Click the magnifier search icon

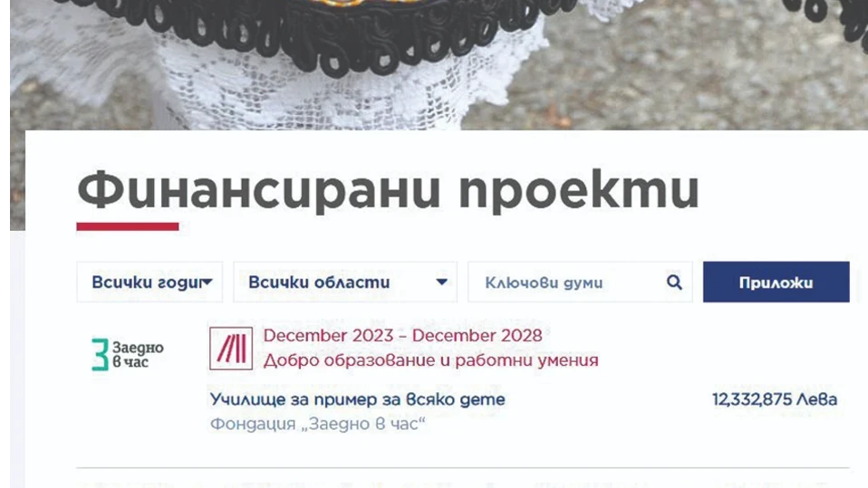click(x=674, y=282)
